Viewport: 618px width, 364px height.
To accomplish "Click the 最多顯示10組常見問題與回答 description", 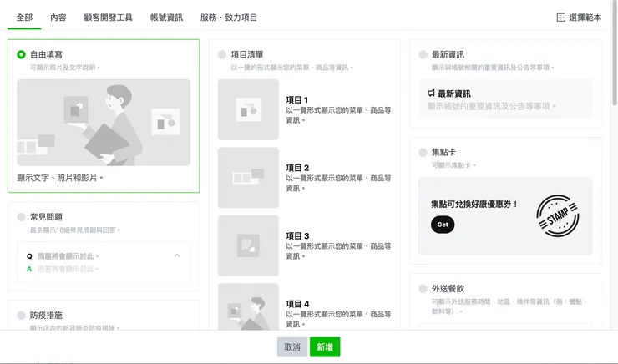I will 75,230.
